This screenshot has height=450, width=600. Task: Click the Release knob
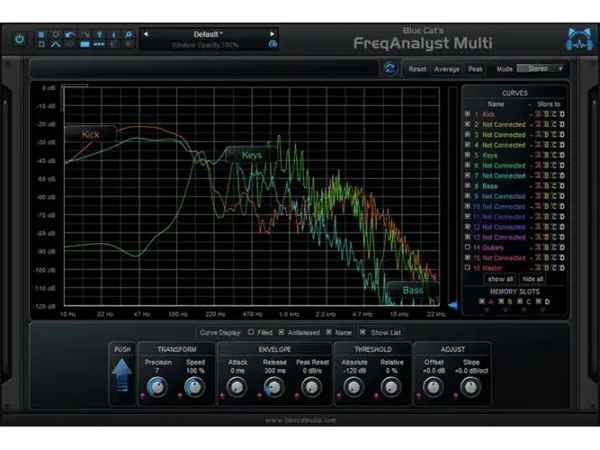point(274,386)
